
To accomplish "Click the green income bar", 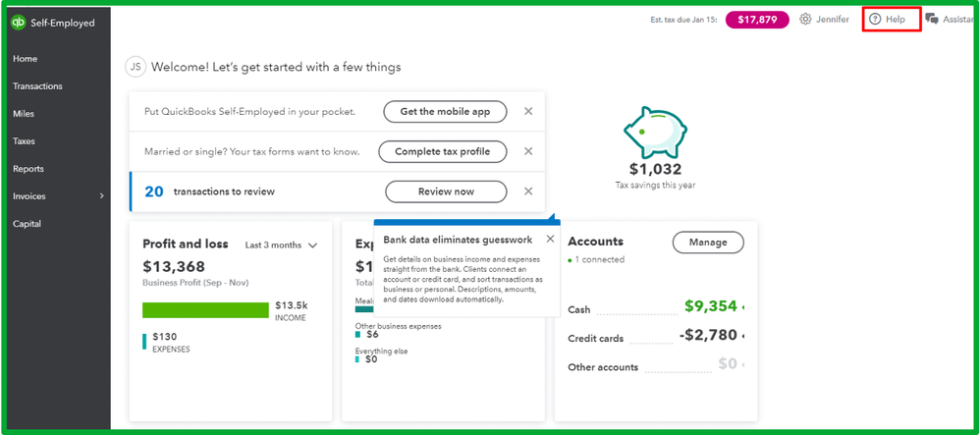I will pyautogui.click(x=205, y=310).
